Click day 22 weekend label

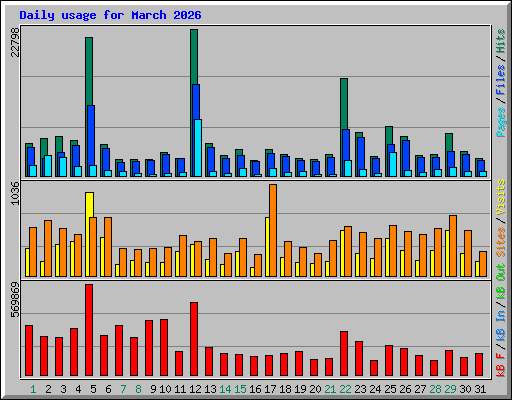(345, 389)
